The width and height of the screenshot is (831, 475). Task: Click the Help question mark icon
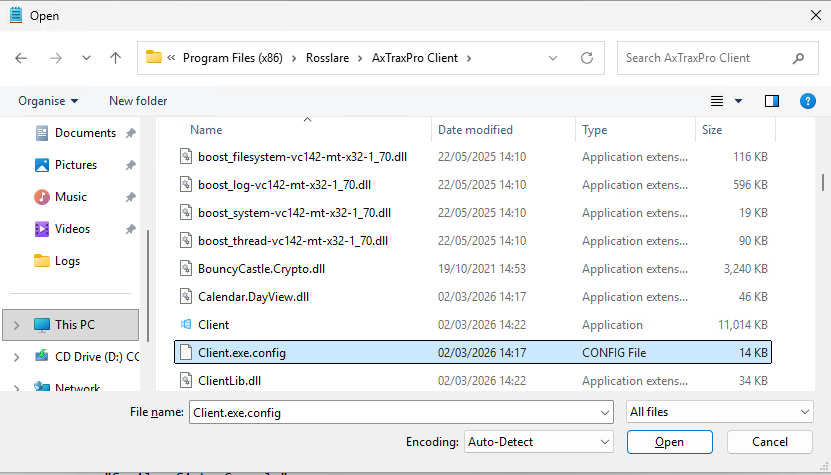tap(807, 101)
